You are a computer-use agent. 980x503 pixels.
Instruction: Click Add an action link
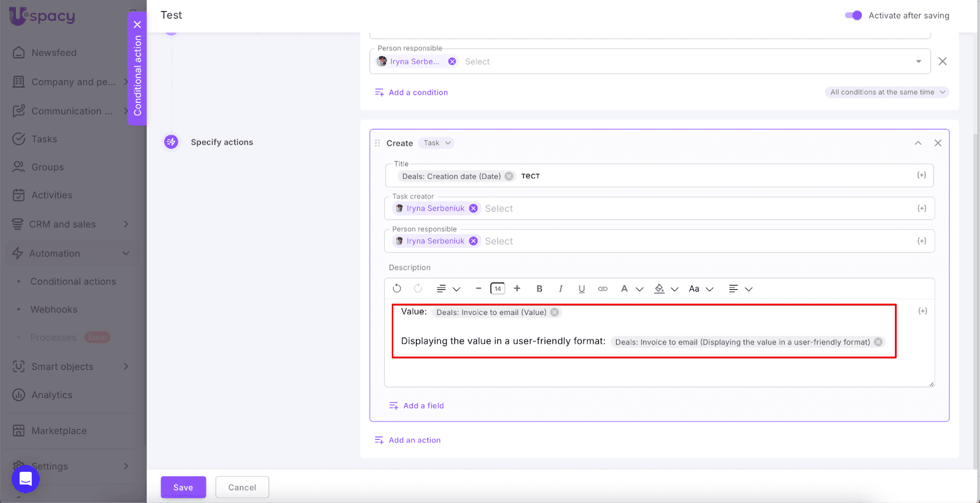pyautogui.click(x=414, y=441)
